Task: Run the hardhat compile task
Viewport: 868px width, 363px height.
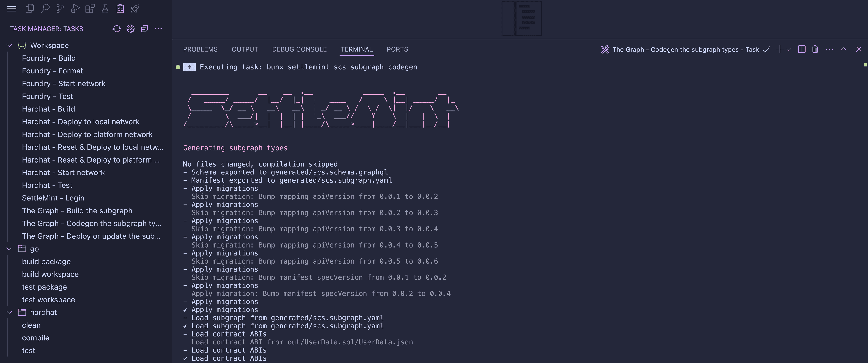Action: pyautogui.click(x=35, y=338)
